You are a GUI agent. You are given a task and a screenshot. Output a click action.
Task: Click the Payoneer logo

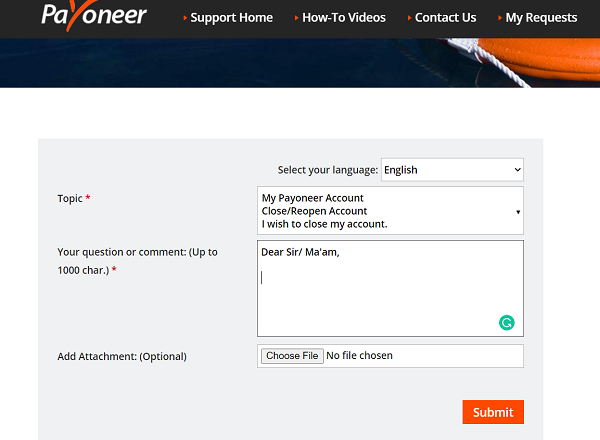click(x=94, y=15)
